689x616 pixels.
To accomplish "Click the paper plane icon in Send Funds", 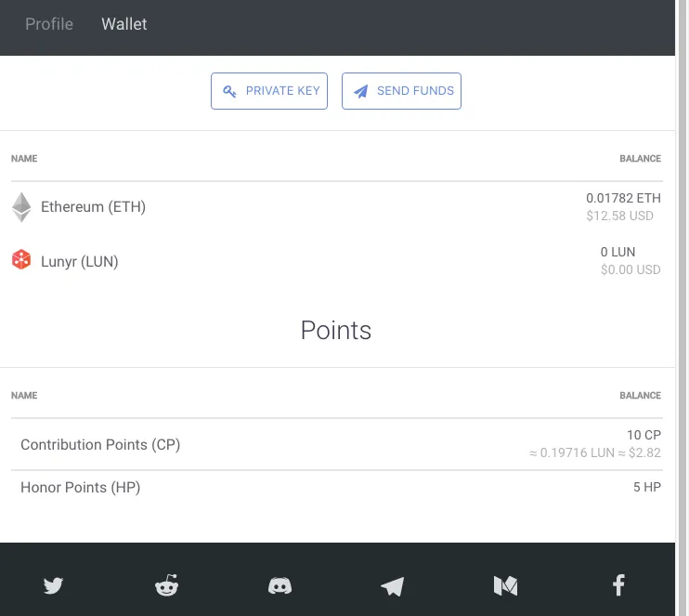I will pos(361,91).
